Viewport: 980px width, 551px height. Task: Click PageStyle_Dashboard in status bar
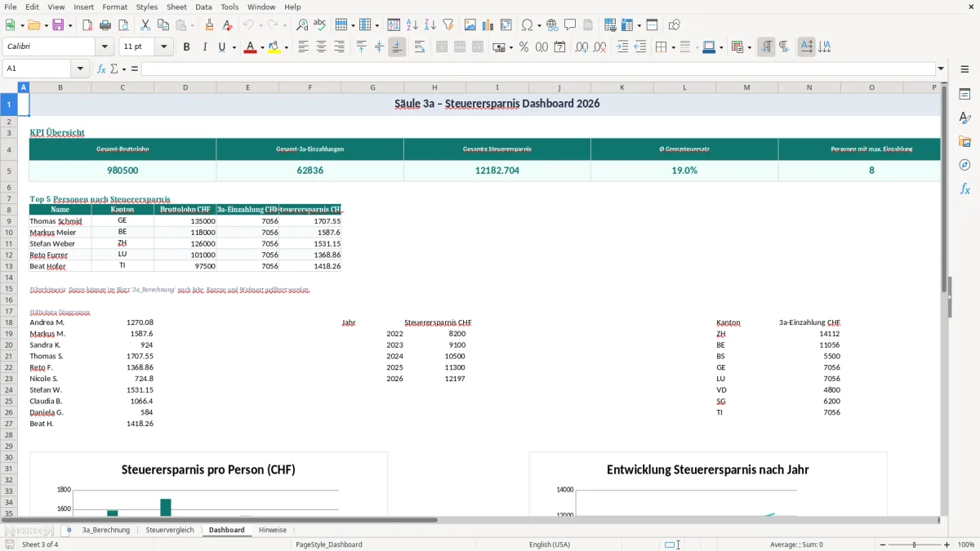(329, 544)
